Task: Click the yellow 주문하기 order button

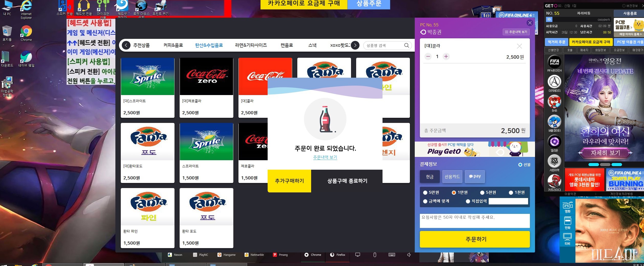Action: tap(475, 239)
